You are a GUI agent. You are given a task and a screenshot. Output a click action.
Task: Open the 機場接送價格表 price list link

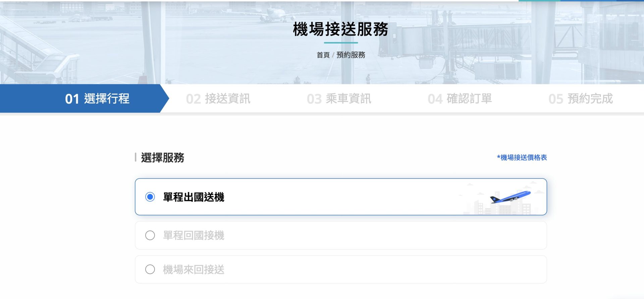tap(522, 157)
